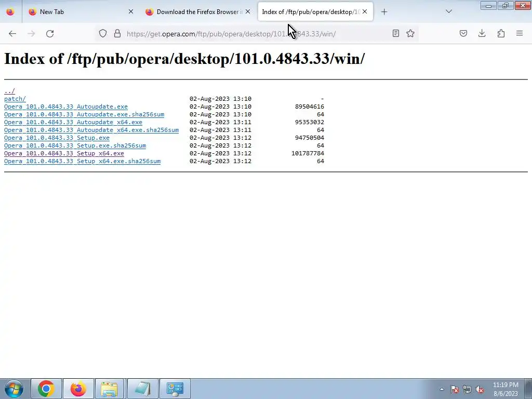Bookmark this page with the star icon
Screen dimensions: 532x399
(410, 33)
